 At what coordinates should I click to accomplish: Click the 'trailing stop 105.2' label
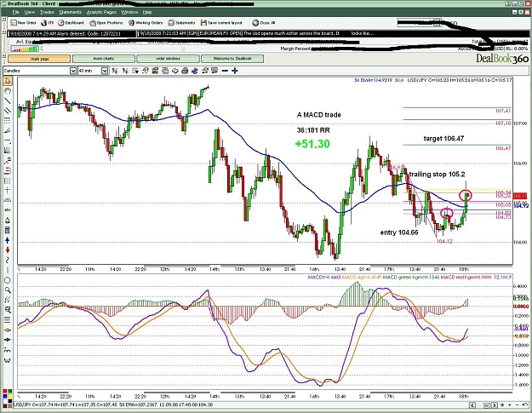tap(437, 174)
